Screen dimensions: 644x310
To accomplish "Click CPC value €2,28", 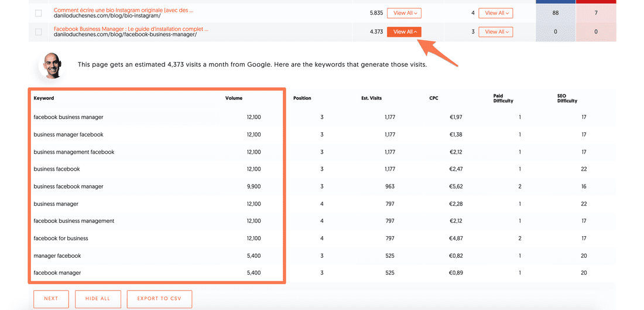I will (x=456, y=204).
